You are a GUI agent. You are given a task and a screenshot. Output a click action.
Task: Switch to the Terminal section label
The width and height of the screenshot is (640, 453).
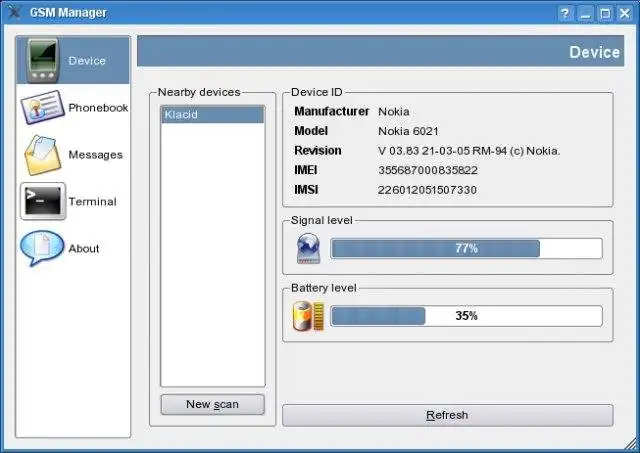[92, 202]
